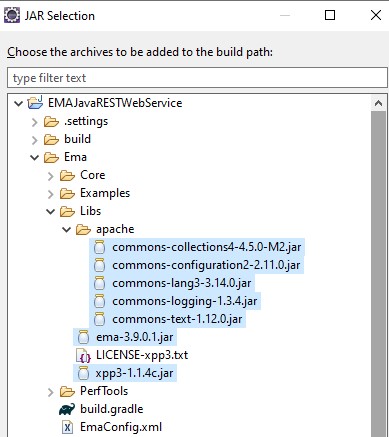The height and width of the screenshot is (437, 389).
Task: Click the apache folder icon
Action: coord(83,229)
